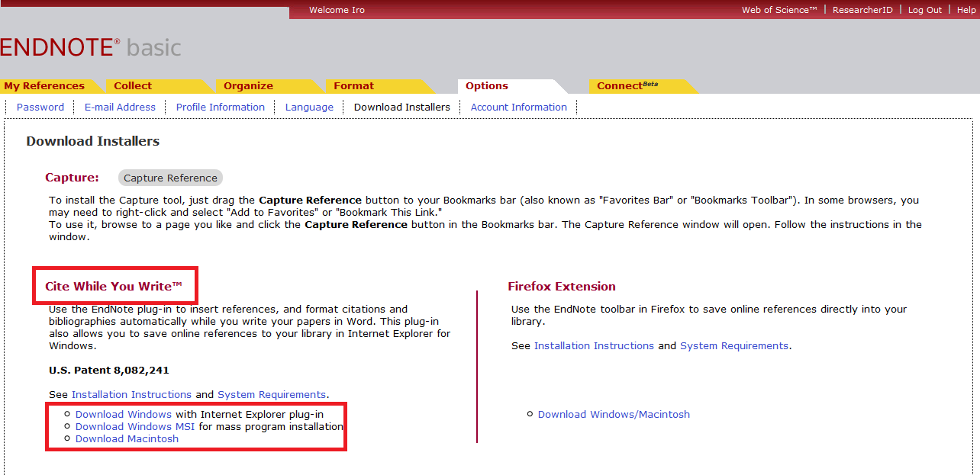Open the Password settings link
The height and width of the screenshot is (475, 980).
pos(40,108)
